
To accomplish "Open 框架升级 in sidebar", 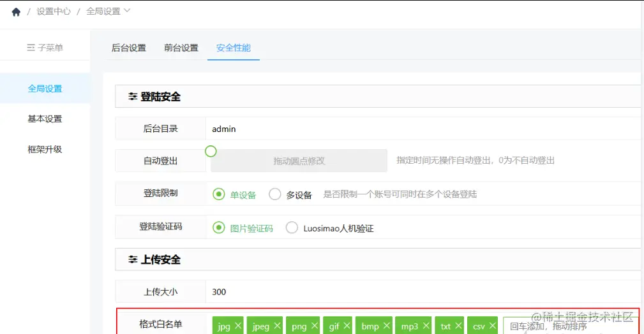I will coord(45,149).
